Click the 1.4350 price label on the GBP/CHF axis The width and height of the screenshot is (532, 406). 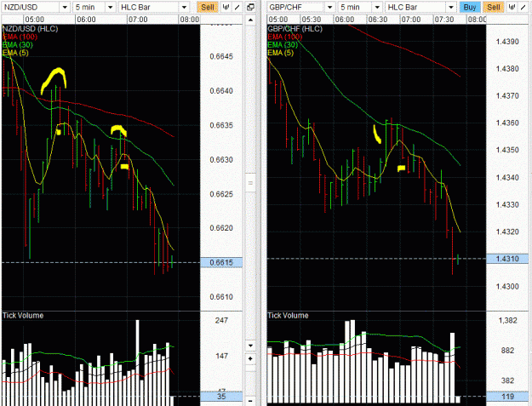coord(507,150)
